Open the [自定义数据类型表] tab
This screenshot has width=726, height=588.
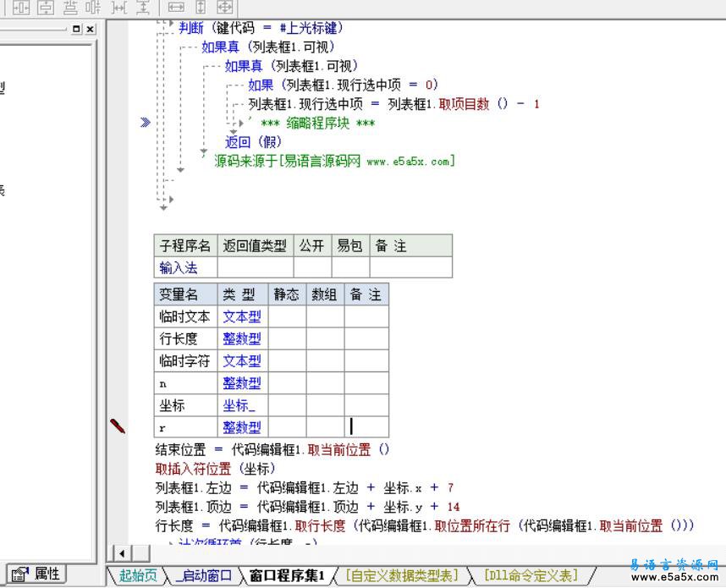coord(402,575)
